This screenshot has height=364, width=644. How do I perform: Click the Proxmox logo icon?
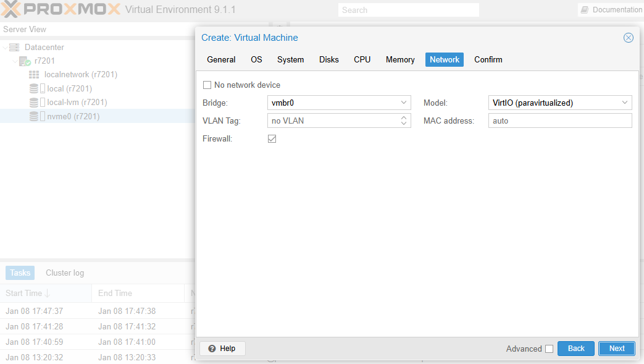point(14,9)
